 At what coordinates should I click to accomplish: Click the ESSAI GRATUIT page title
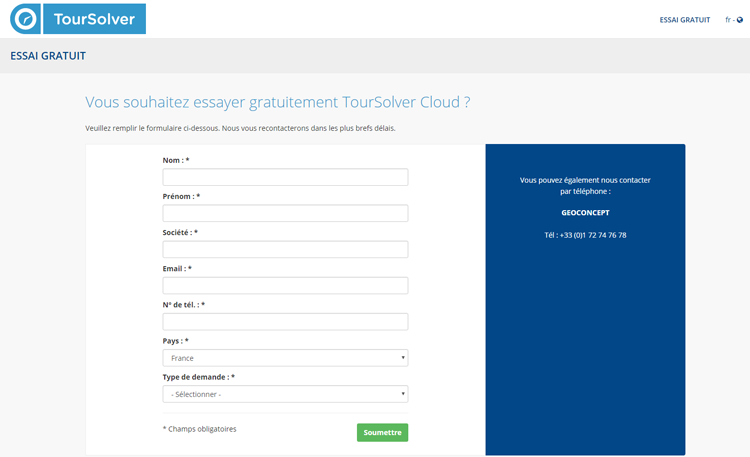pyautogui.click(x=48, y=56)
